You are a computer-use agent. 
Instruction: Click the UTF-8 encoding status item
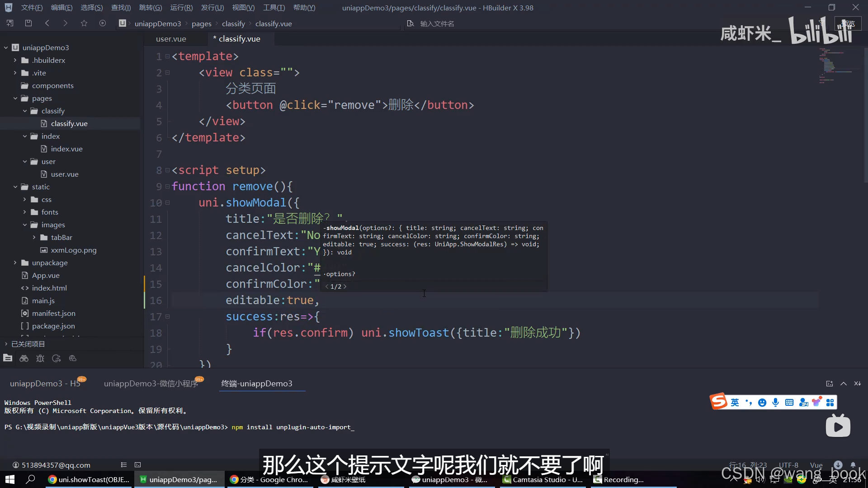788,465
